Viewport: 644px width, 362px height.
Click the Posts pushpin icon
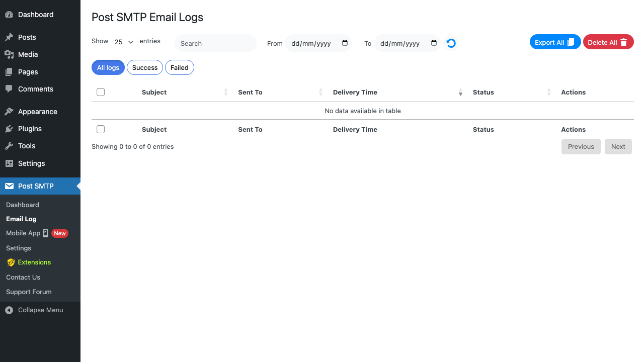tap(9, 37)
